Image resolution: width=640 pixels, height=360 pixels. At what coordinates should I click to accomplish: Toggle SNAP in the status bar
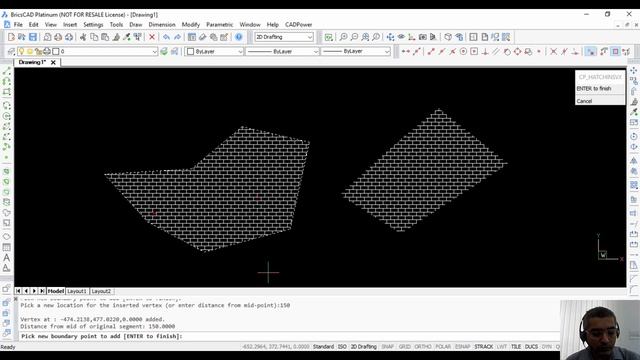pos(387,347)
